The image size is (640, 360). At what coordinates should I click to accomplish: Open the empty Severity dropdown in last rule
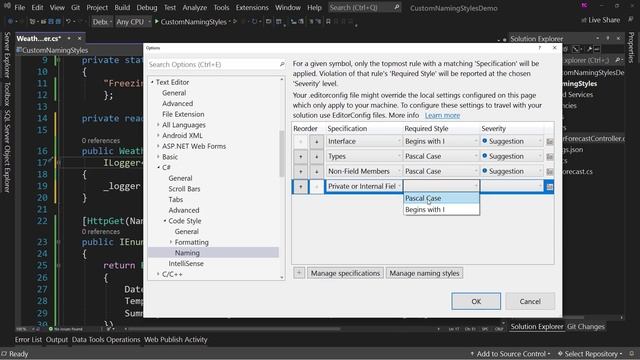point(512,186)
